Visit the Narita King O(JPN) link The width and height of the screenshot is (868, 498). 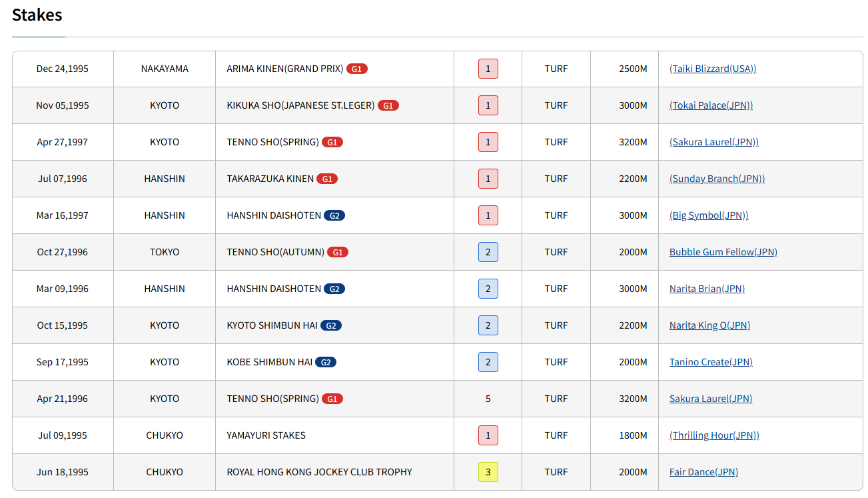pyautogui.click(x=709, y=325)
